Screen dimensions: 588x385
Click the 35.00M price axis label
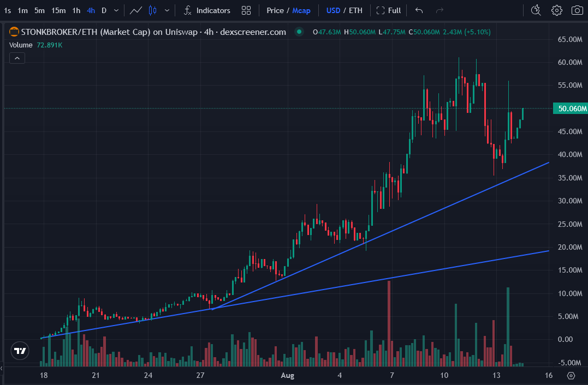(570, 178)
